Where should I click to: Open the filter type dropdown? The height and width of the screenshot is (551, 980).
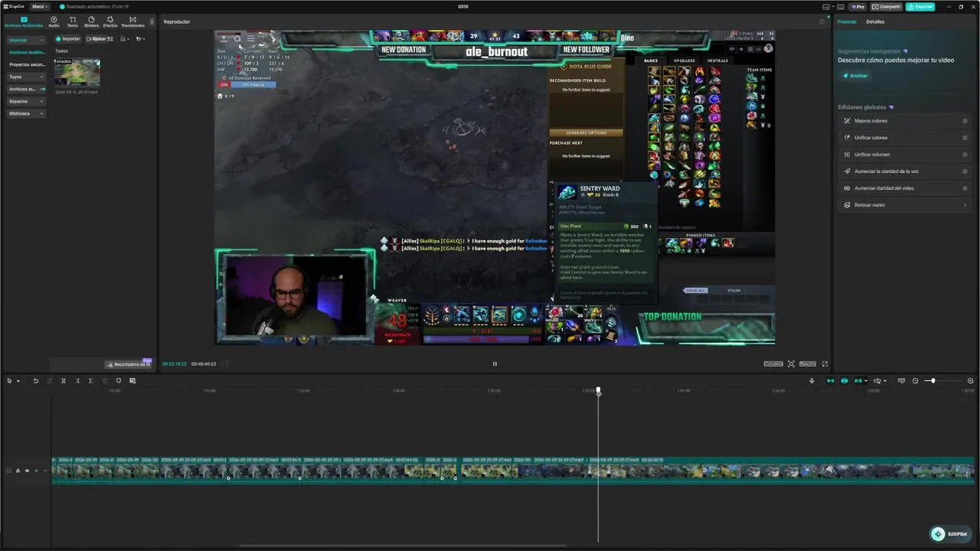[140, 38]
